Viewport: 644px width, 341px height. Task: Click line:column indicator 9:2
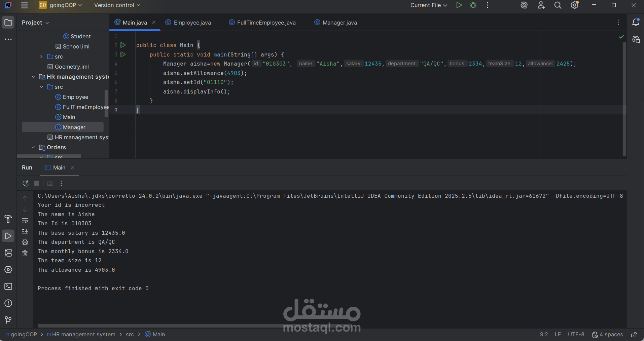[544, 335]
